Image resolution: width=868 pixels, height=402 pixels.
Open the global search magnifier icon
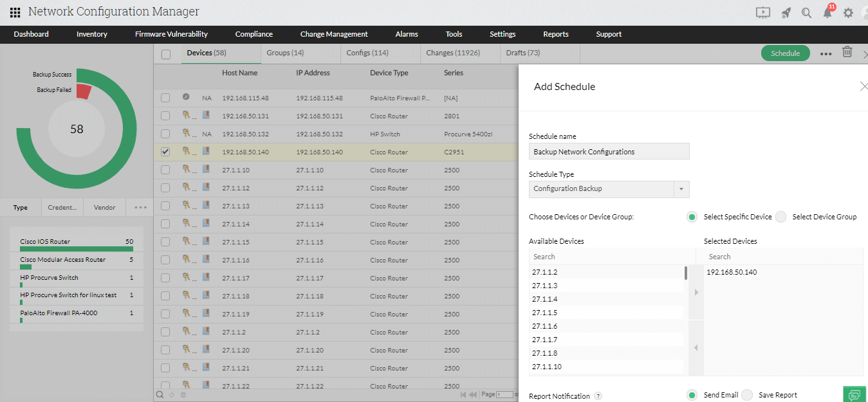pos(806,12)
